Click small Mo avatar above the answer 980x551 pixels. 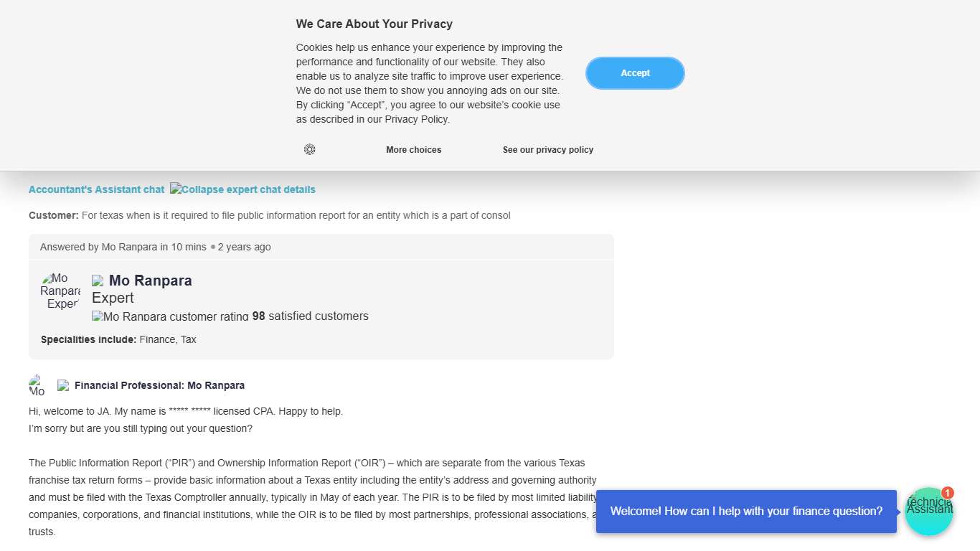click(x=37, y=385)
